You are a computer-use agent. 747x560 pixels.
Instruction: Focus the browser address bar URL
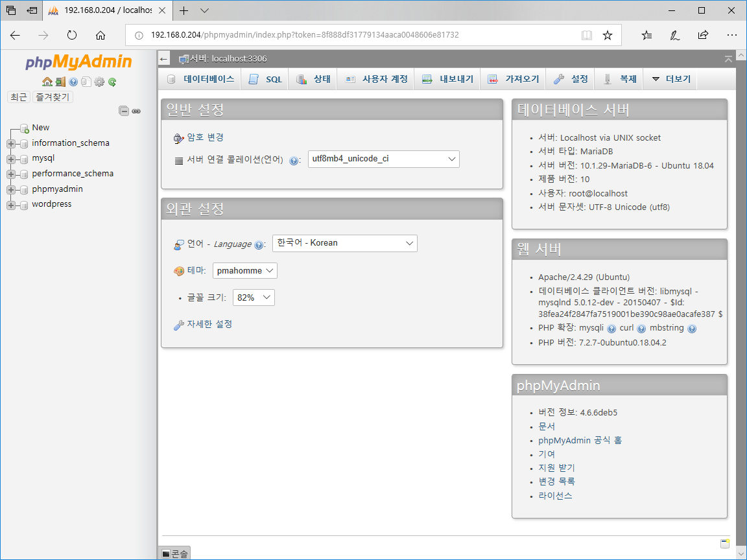pos(305,35)
